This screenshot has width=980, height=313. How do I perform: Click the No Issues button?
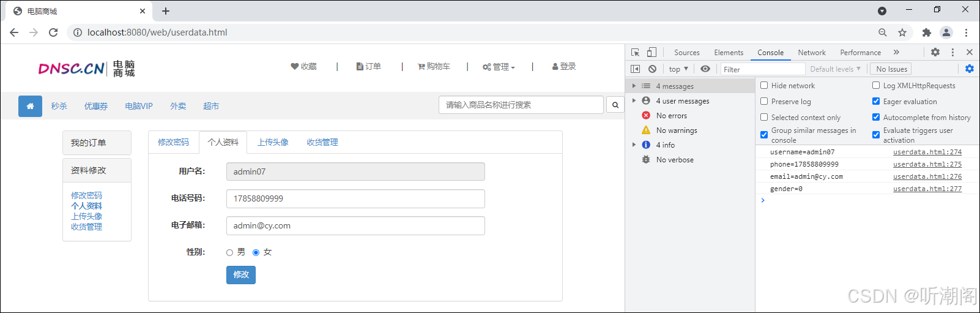tap(891, 69)
